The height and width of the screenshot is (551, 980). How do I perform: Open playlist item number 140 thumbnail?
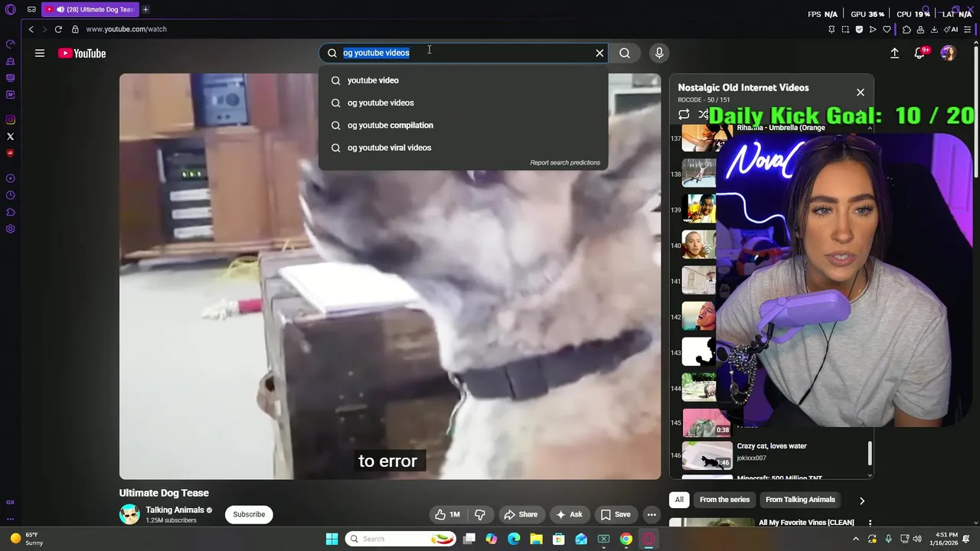pyautogui.click(x=698, y=246)
